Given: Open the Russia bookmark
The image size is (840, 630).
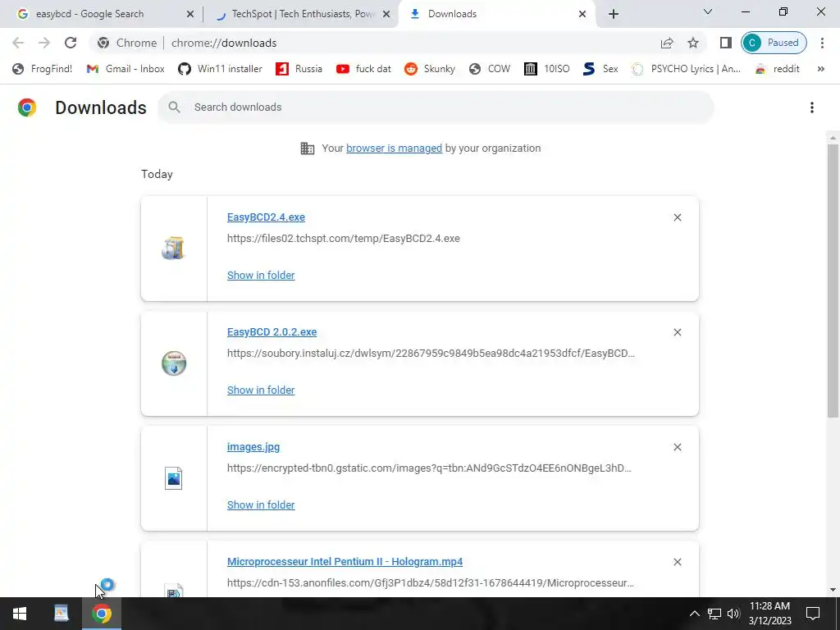Looking at the screenshot, I should pyautogui.click(x=299, y=69).
